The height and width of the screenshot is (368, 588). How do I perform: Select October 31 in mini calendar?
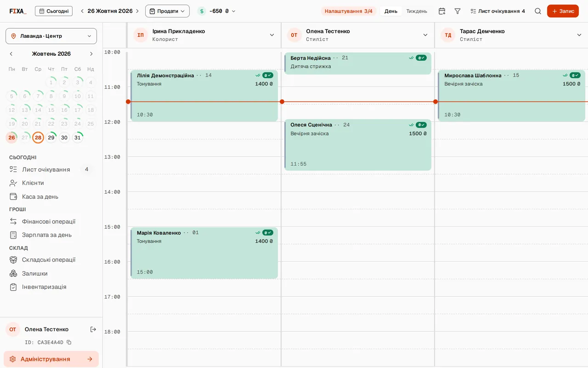[x=78, y=138]
